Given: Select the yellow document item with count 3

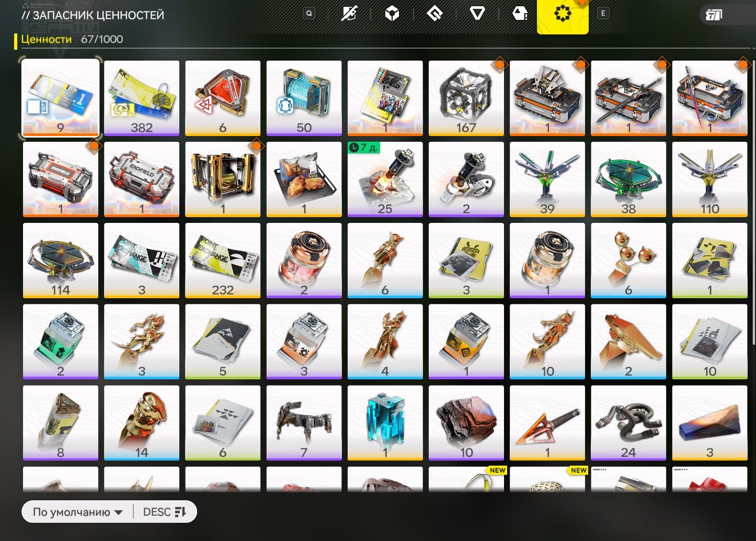Looking at the screenshot, I should click(466, 260).
